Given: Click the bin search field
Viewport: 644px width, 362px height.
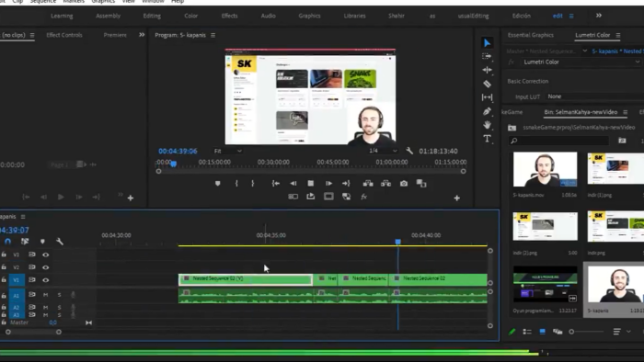Looking at the screenshot, I should [x=558, y=141].
